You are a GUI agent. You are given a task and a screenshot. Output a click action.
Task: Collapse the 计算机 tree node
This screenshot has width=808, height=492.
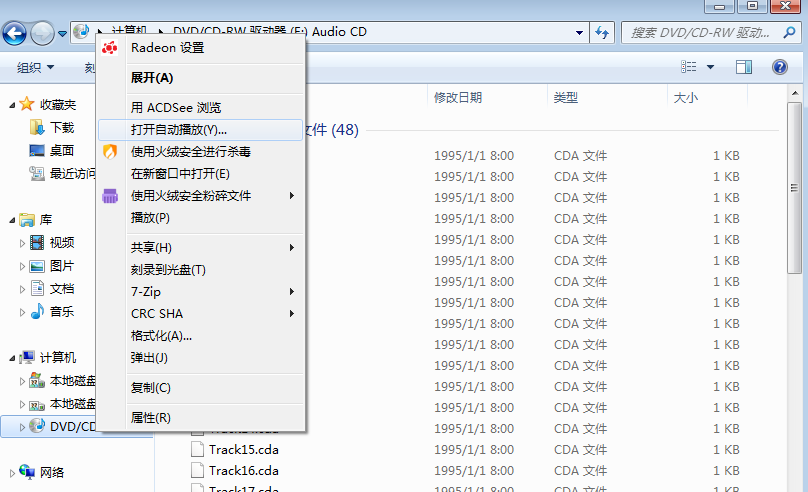click(10, 358)
